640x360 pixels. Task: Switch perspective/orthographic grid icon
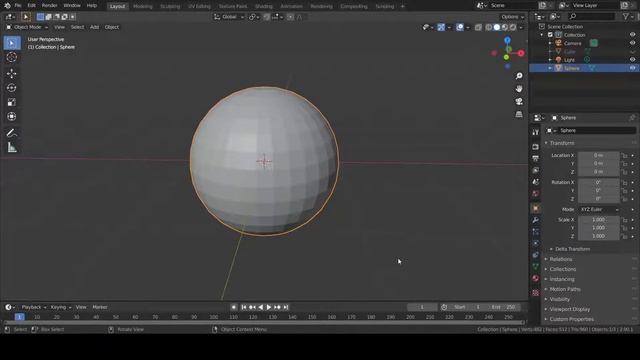519,114
